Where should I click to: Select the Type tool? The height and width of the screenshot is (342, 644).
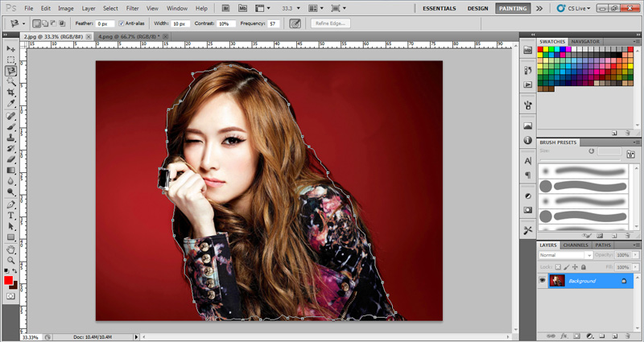(10, 215)
